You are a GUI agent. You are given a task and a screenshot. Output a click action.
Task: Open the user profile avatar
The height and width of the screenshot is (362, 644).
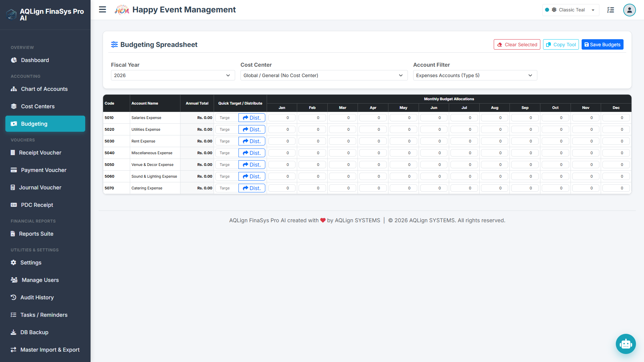coord(630,10)
